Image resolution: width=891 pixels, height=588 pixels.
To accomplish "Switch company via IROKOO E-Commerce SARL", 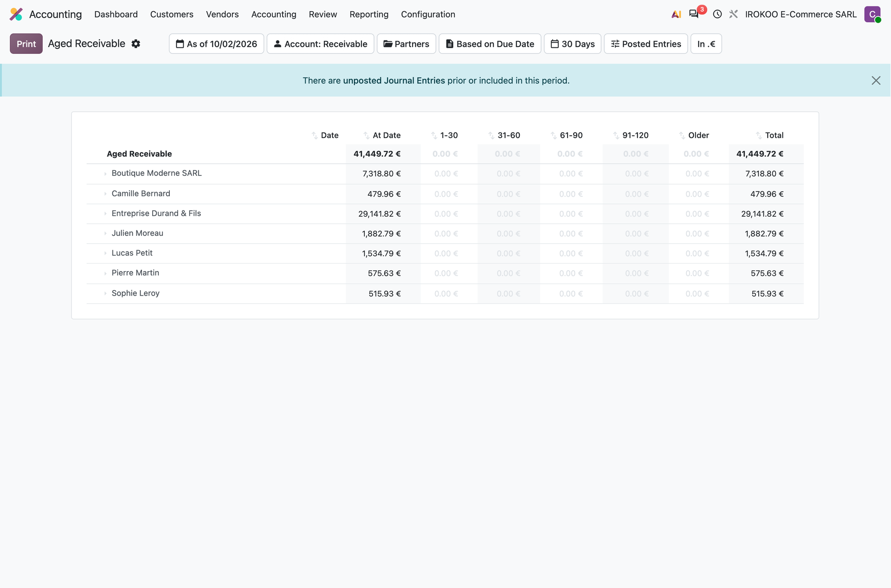I will (x=801, y=14).
